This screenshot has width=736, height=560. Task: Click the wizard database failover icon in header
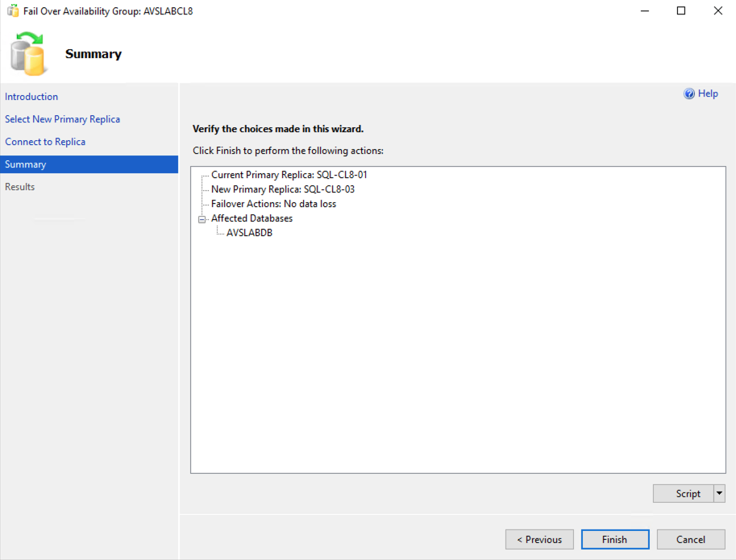tap(28, 53)
